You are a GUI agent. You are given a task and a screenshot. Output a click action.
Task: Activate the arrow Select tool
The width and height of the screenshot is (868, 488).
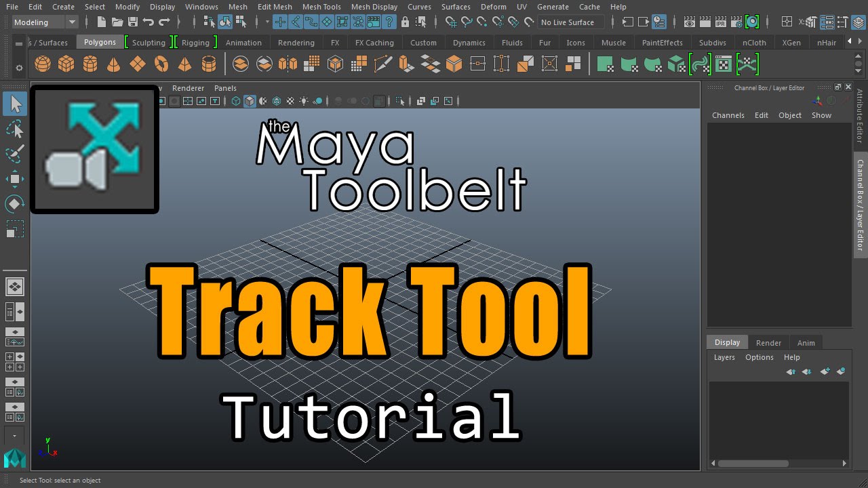pyautogui.click(x=15, y=104)
